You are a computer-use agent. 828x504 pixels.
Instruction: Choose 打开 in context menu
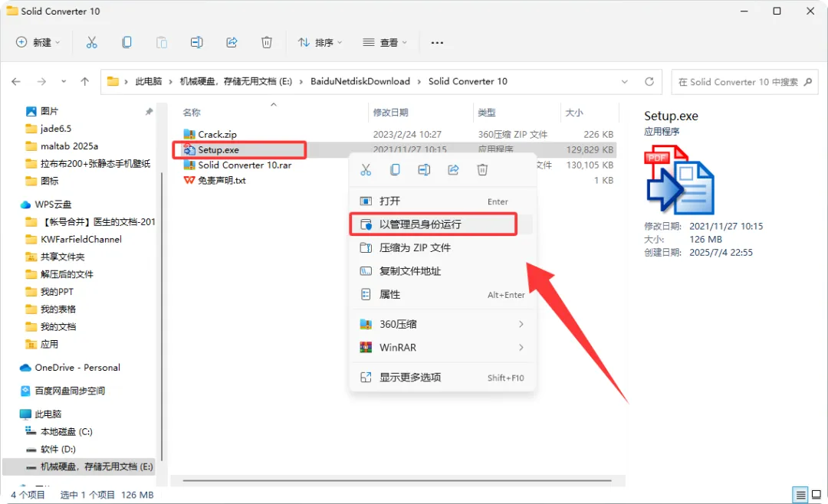pos(442,201)
